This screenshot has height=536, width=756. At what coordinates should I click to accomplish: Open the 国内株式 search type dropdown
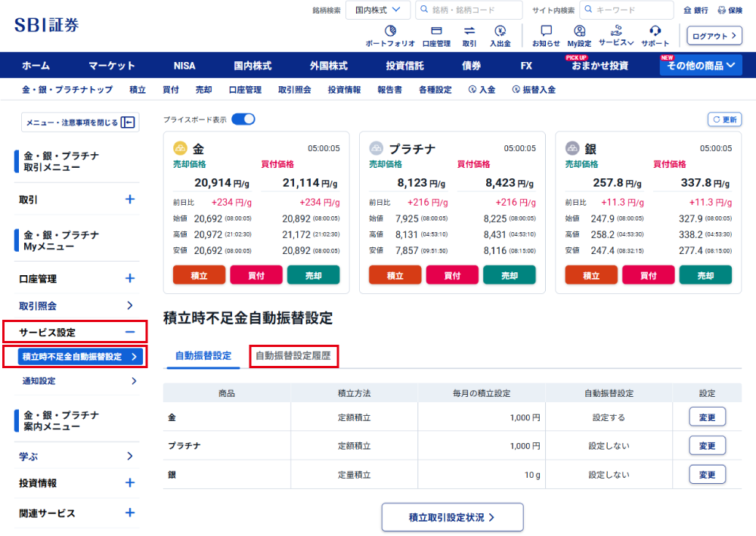coord(378,10)
